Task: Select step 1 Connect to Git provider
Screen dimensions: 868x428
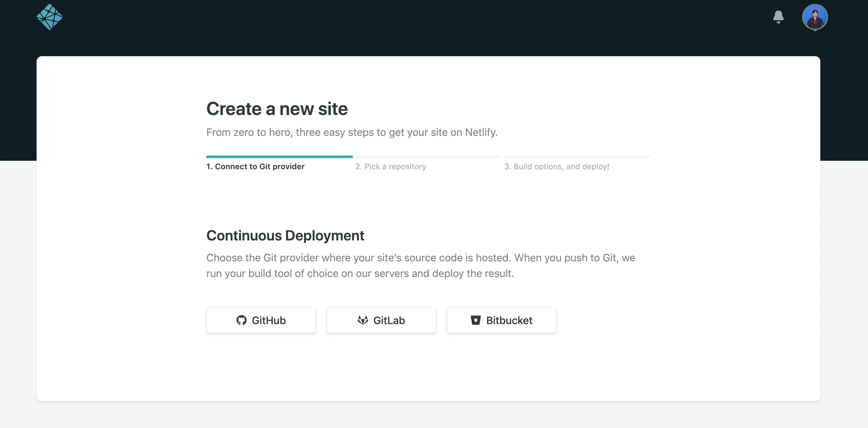Action: [255, 167]
